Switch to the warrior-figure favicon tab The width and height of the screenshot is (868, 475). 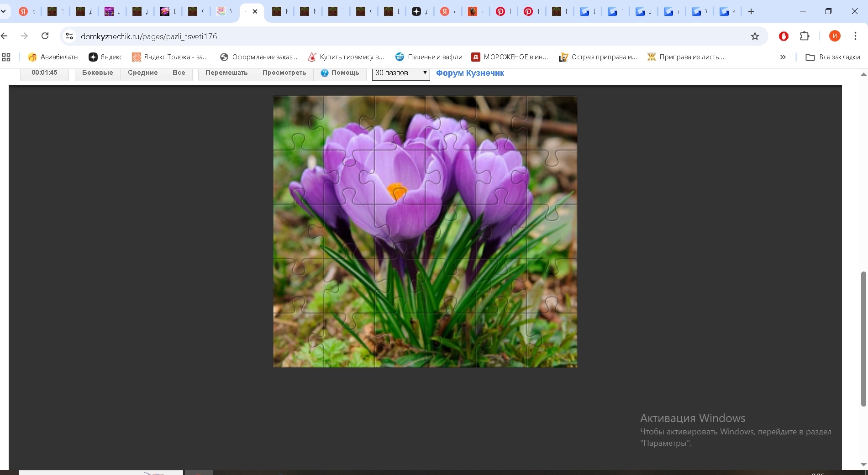(472, 11)
